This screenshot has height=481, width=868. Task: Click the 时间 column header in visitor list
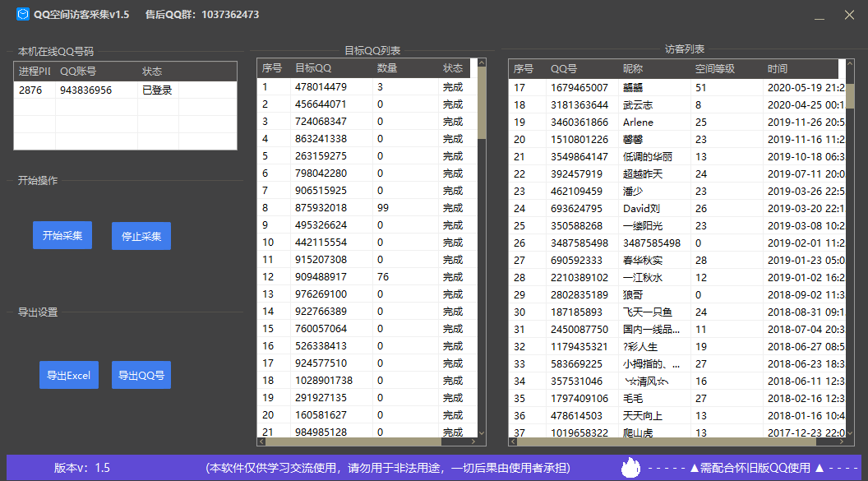pos(777,69)
